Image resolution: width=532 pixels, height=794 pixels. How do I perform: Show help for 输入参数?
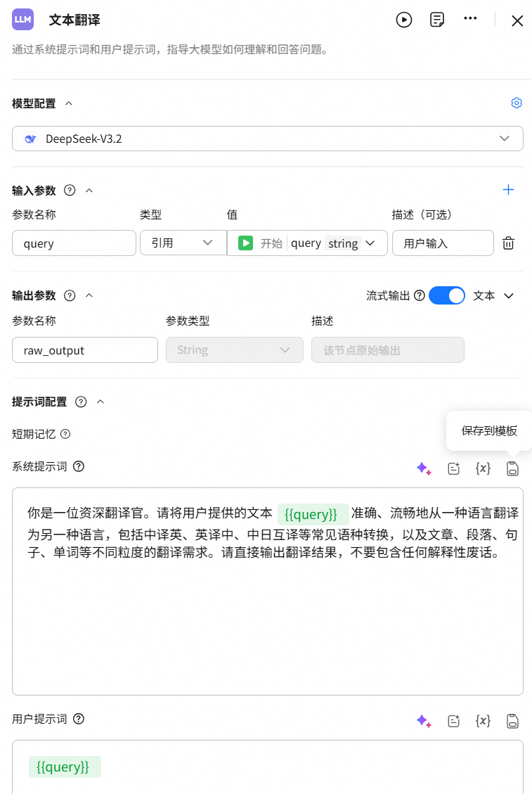pos(70,191)
